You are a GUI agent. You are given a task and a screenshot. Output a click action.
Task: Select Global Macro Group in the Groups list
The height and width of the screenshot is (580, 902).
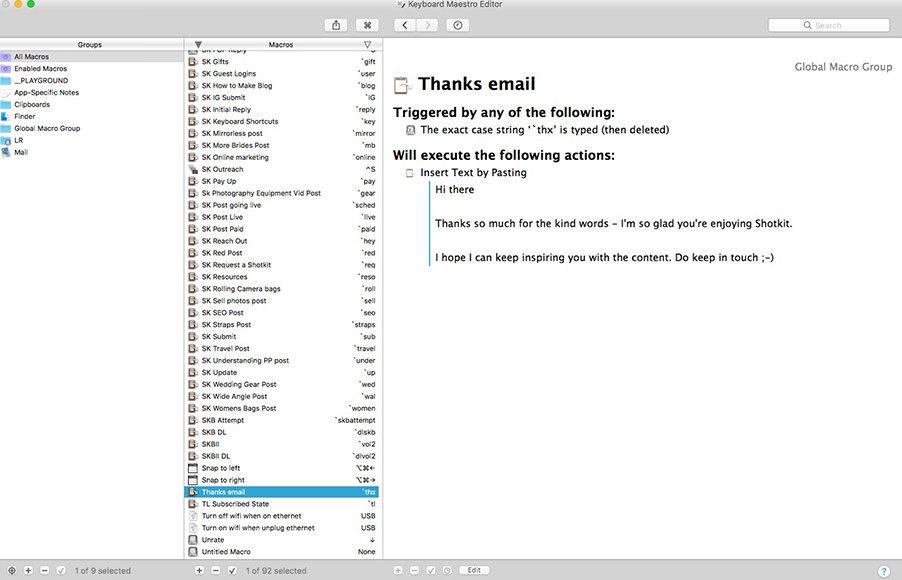point(91,128)
